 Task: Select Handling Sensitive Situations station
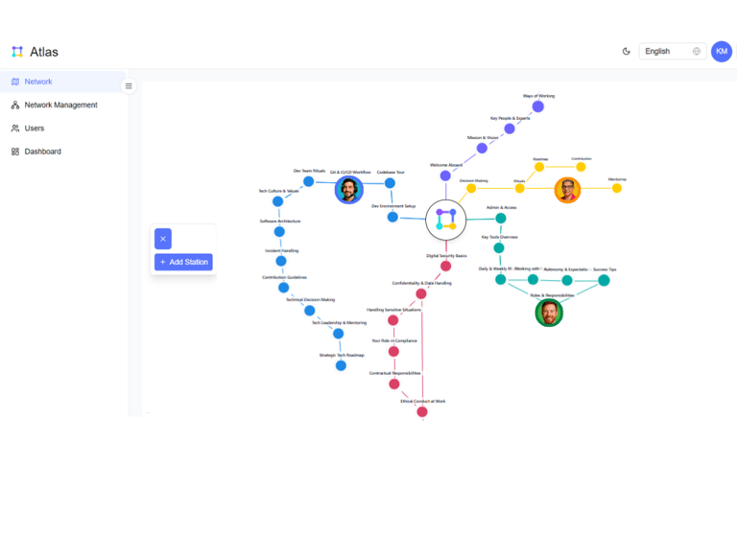pos(392,320)
